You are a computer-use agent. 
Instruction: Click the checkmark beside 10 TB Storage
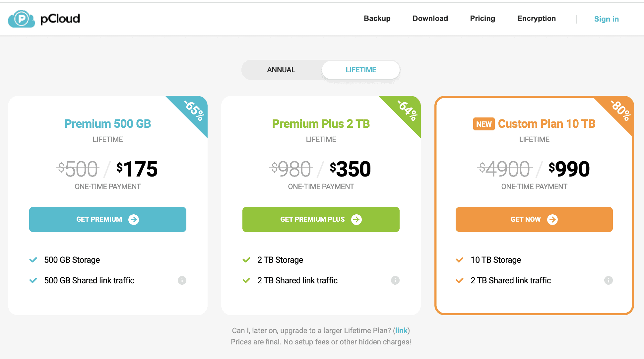(460, 260)
